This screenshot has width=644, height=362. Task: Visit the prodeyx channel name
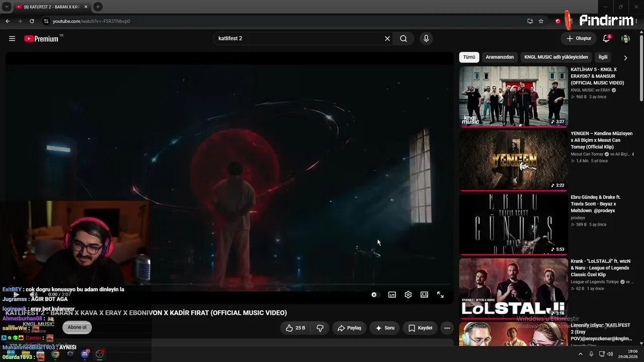578,218
